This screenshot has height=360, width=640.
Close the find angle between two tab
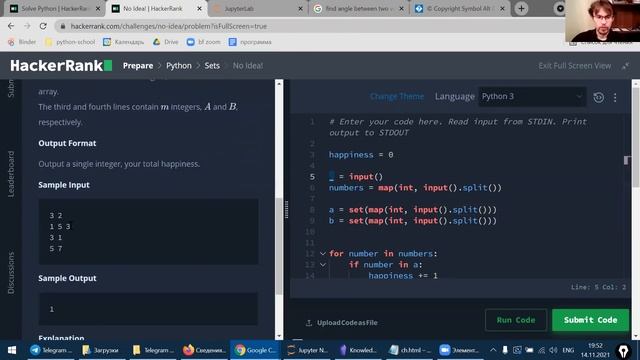pos(401,9)
